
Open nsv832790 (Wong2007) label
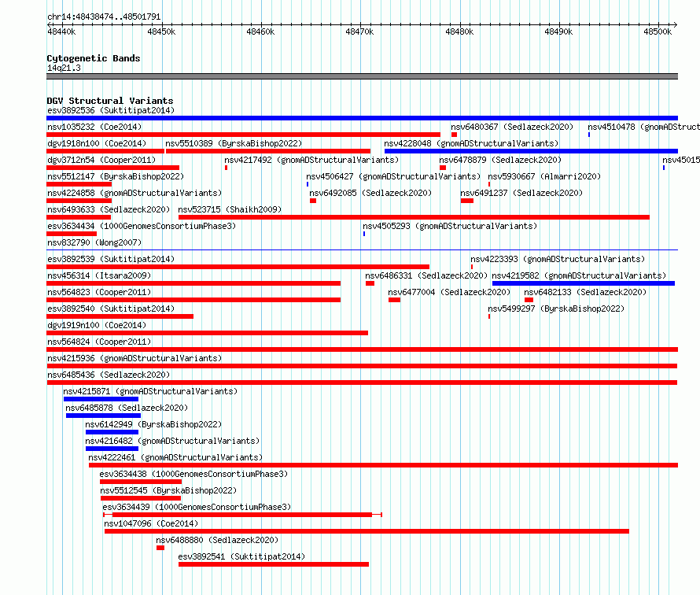pyautogui.click(x=94, y=242)
